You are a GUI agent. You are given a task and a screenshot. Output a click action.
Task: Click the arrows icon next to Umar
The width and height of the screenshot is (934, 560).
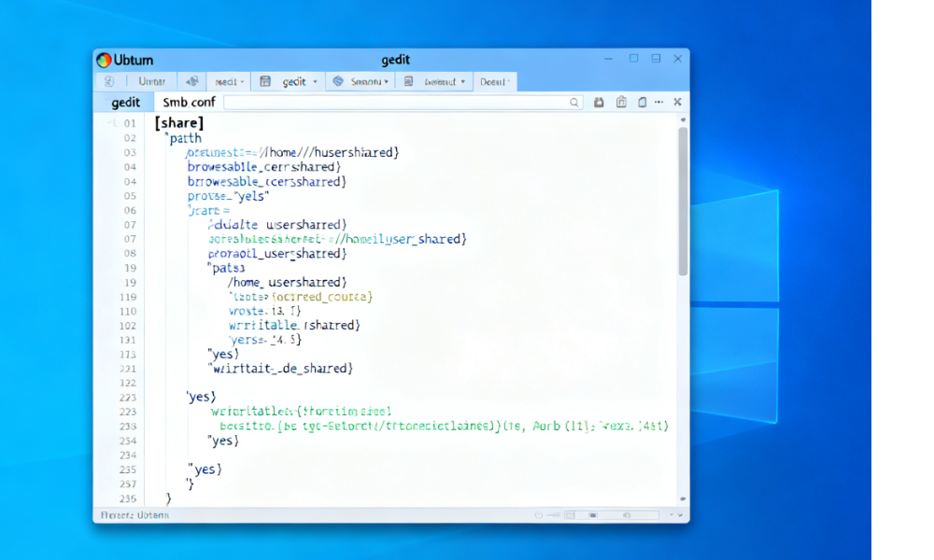tap(192, 82)
